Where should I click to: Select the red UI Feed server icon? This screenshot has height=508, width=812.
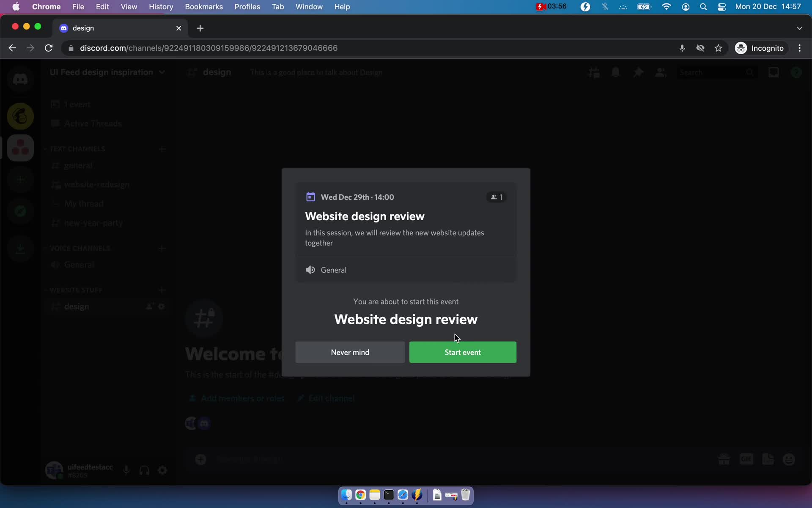point(20,148)
